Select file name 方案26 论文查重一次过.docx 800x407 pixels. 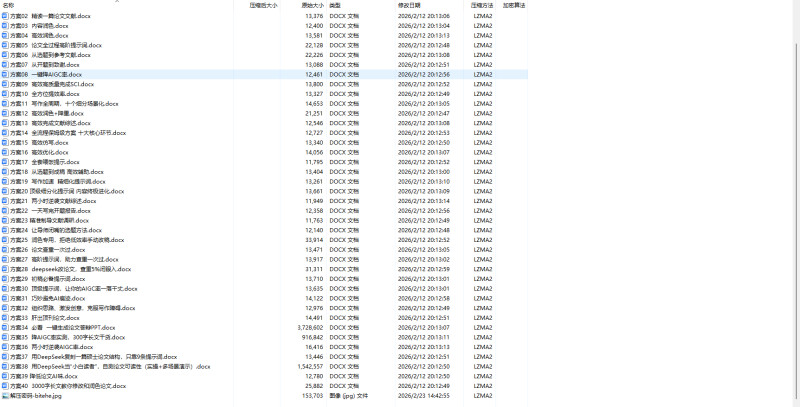pyautogui.click(x=48, y=249)
